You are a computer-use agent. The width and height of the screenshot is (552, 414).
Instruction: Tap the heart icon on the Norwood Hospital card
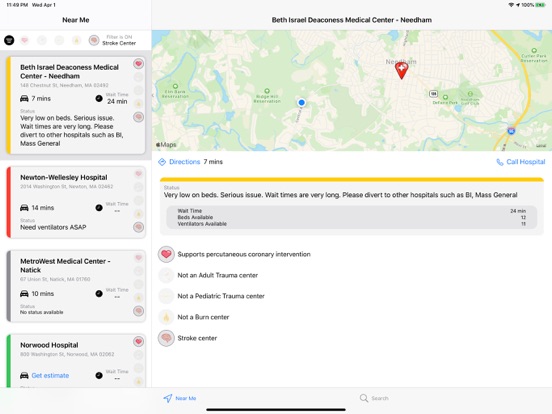click(138, 341)
